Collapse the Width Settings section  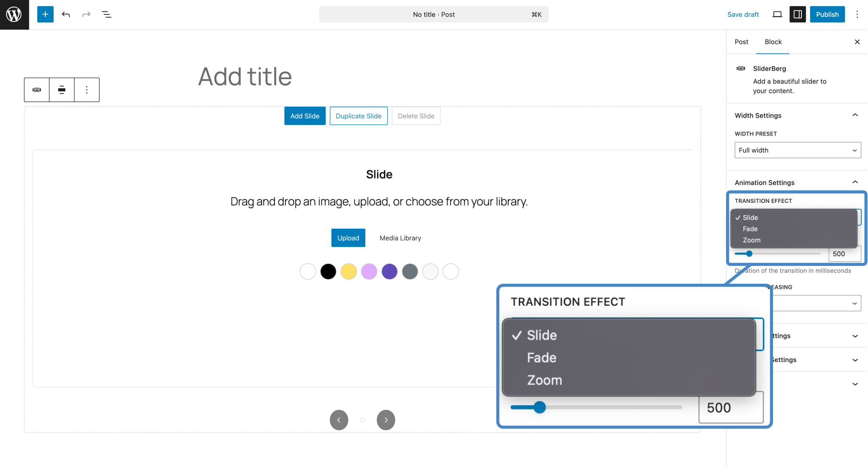click(855, 115)
